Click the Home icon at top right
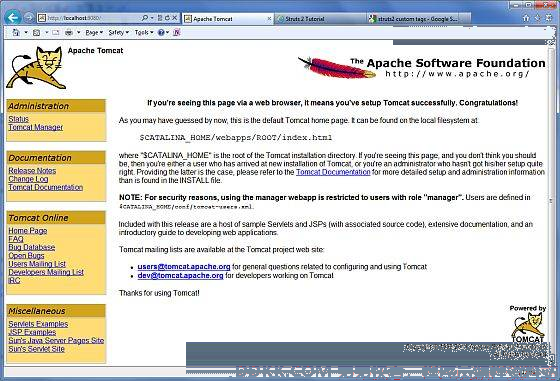Image resolution: width=560 pixels, height=381 pixels. click(x=526, y=18)
